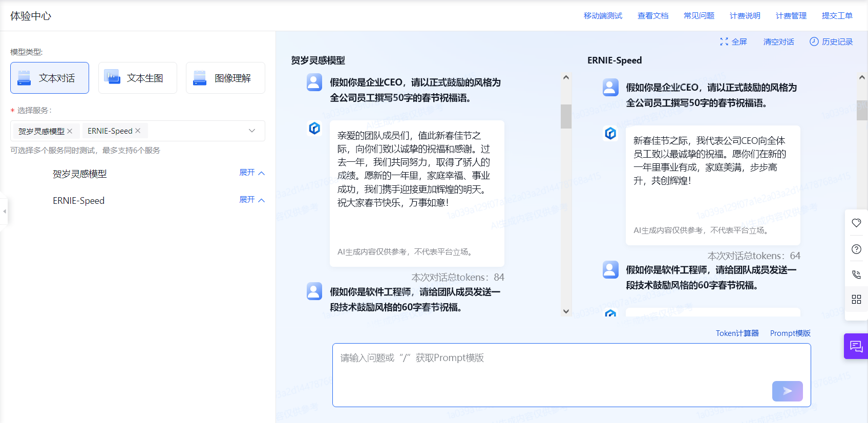
Task: Select the 文本对话 model type
Action: [50, 78]
